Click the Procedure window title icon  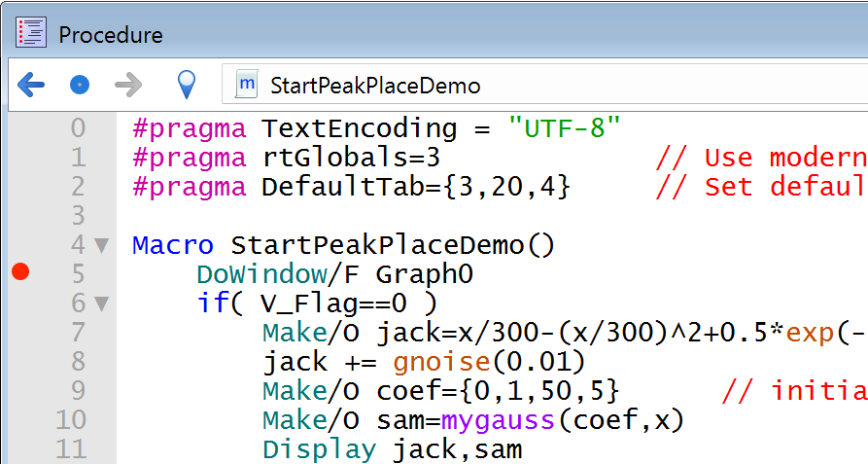31,34
